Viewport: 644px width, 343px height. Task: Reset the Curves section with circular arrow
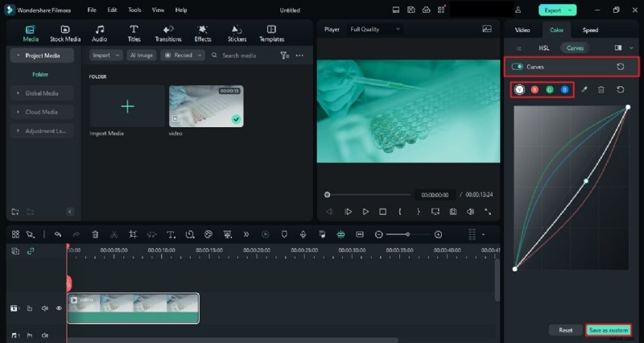click(x=620, y=67)
